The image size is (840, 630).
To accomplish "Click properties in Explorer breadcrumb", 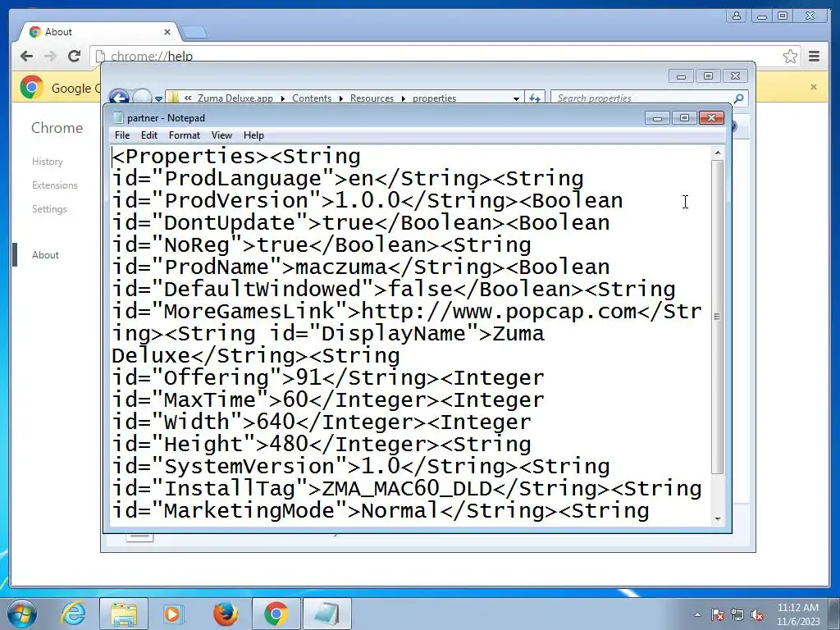I will click(435, 98).
